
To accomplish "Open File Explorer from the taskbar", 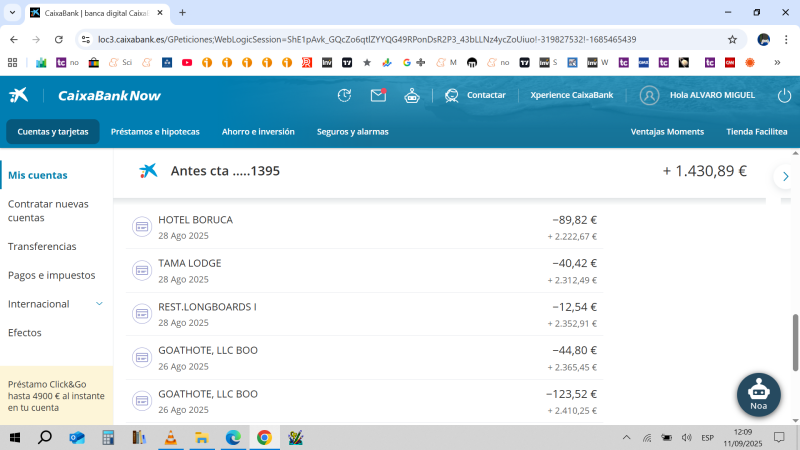I will pos(202,438).
